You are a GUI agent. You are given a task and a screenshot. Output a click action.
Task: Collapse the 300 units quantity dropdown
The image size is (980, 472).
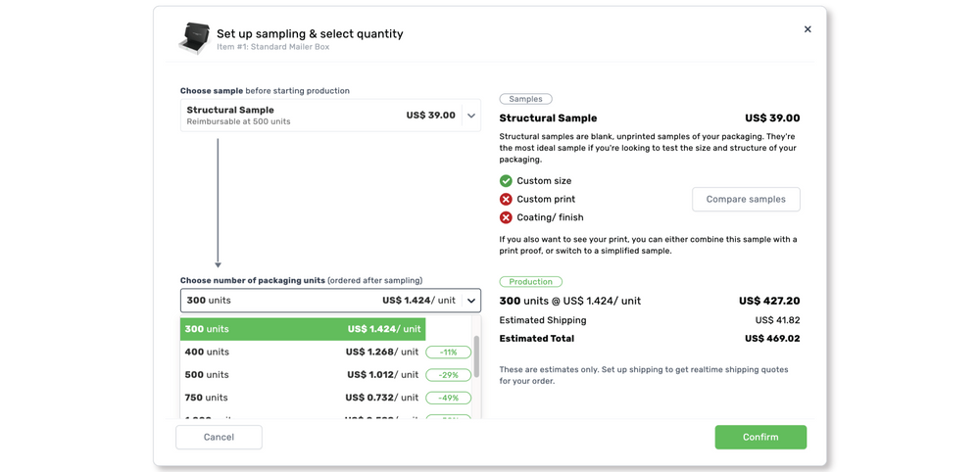point(471,301)
